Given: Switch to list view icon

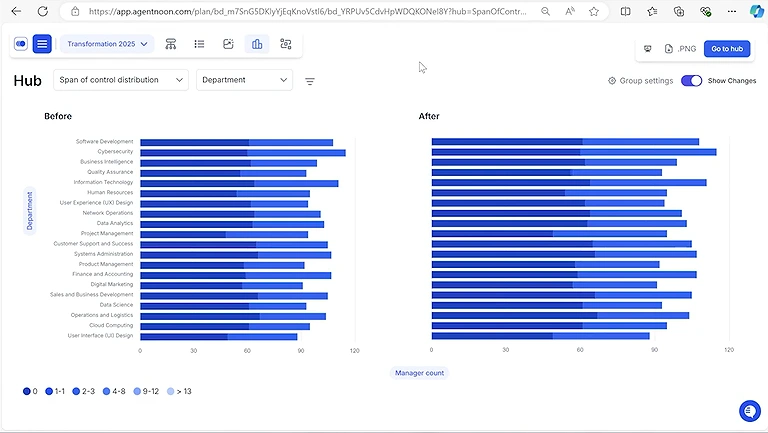Looking at the screenshot, I should (199, 44).
